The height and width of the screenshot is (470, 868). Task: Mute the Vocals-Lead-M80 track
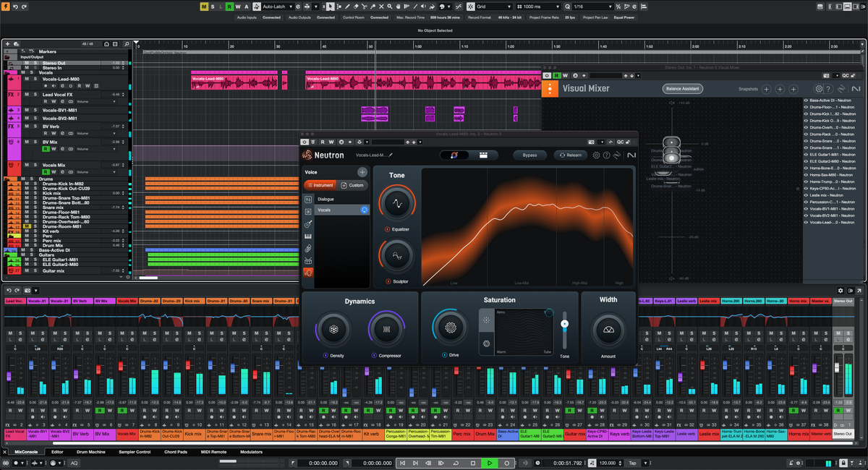pos(27,79)
